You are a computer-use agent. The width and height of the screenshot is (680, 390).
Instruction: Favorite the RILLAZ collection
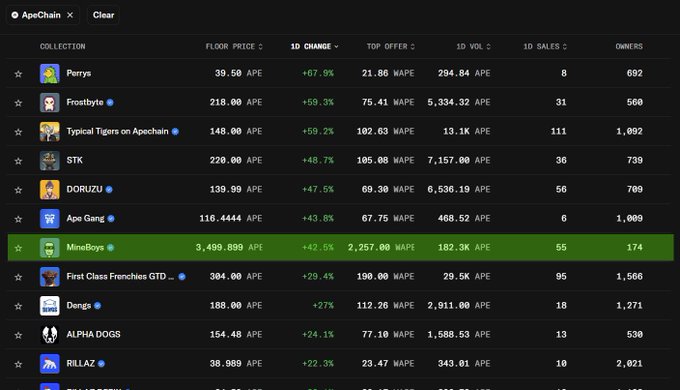pos(18,364)
